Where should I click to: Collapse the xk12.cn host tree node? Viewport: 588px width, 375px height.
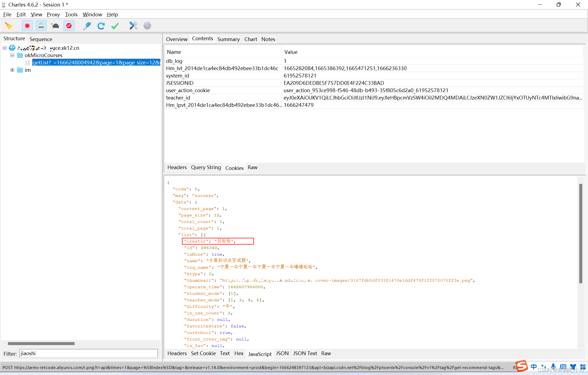tap(5, 48)
